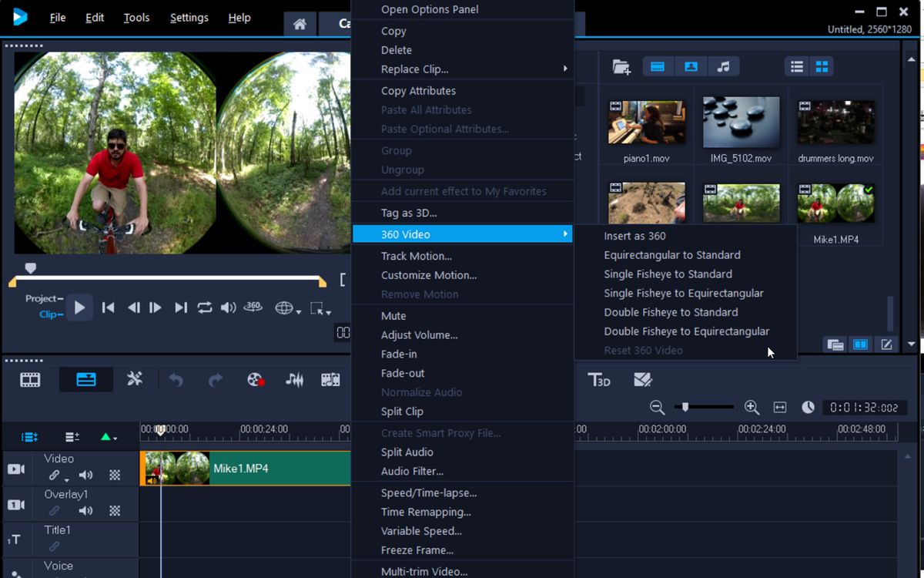
Task: Select Double Fisheye to Equirectangular
Action: point(687,331)
